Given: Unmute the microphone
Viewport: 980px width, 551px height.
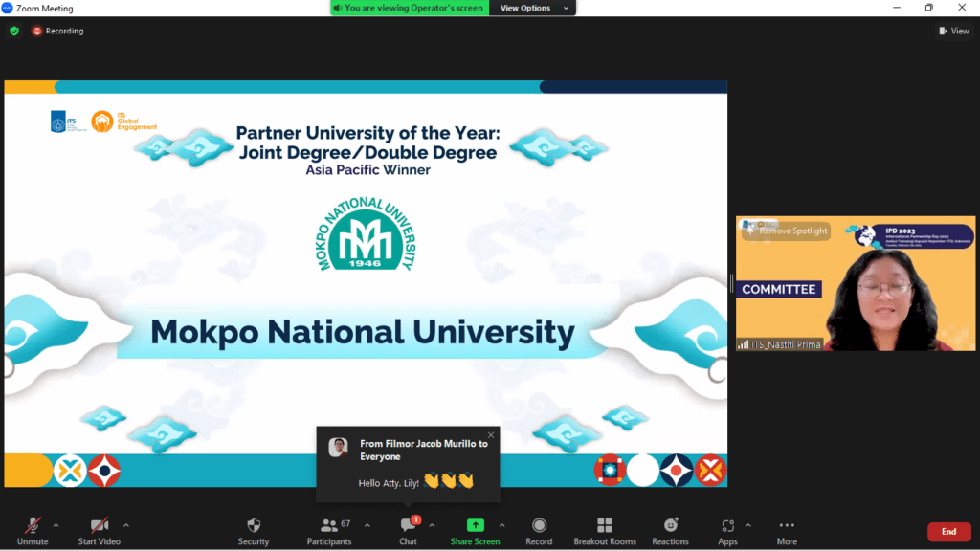Looking at the screenshot, I should [x=33, y=525].
